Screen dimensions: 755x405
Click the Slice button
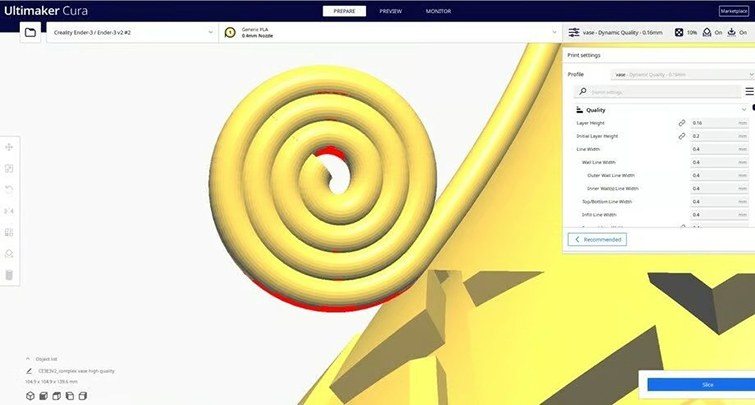pyautogui.click(x=701, y=384)
